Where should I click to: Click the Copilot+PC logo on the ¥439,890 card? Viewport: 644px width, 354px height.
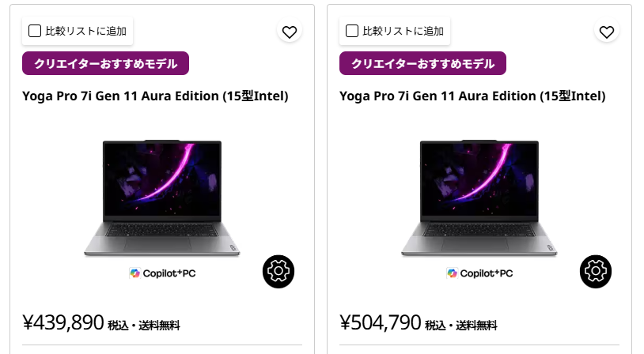pyautogui.click(x=162, y=273)
